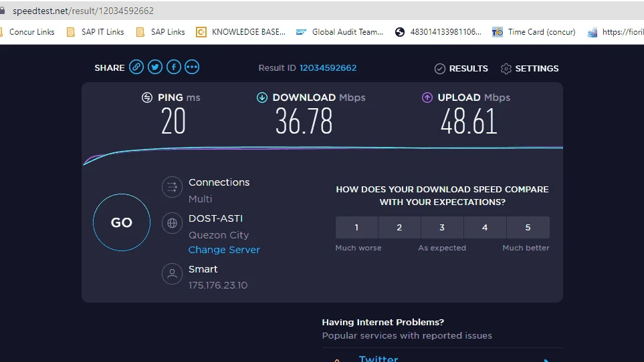
Task: Open the SETTINGS menu item
Action: pos(530,69)
